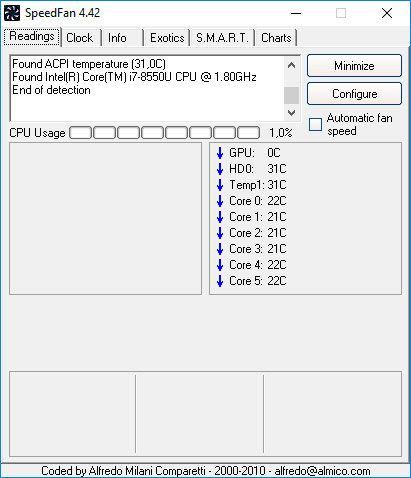Viewport: 411px width, 478px height.
Task: Click the log scroll down arrow
Action: pos(291,113)
